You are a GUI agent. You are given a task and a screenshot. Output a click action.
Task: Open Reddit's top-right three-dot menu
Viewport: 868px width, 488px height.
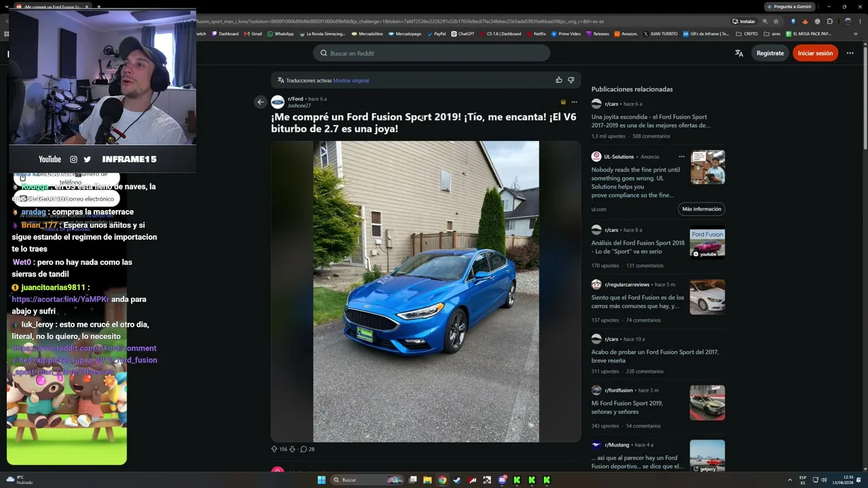[850, 53]
